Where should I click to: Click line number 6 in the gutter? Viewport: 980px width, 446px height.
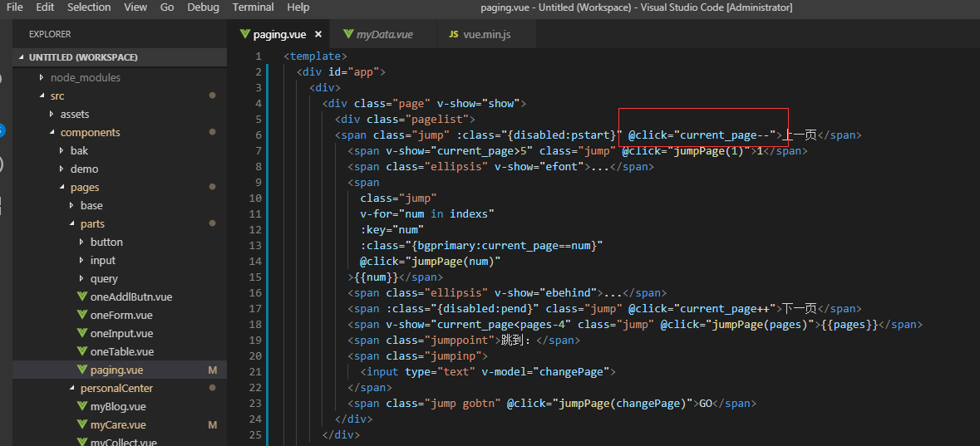coord(259,135)
